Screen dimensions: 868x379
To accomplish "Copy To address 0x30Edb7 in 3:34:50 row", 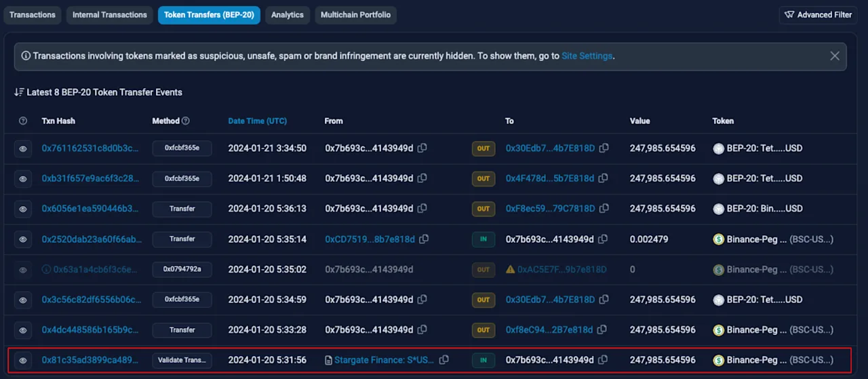I will [x=604, y=148].
